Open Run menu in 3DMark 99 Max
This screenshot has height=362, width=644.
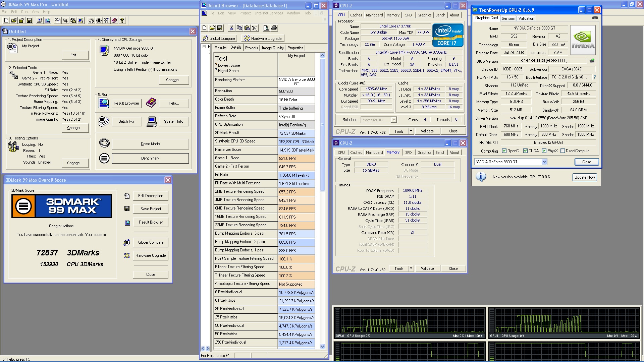(24, 12)
